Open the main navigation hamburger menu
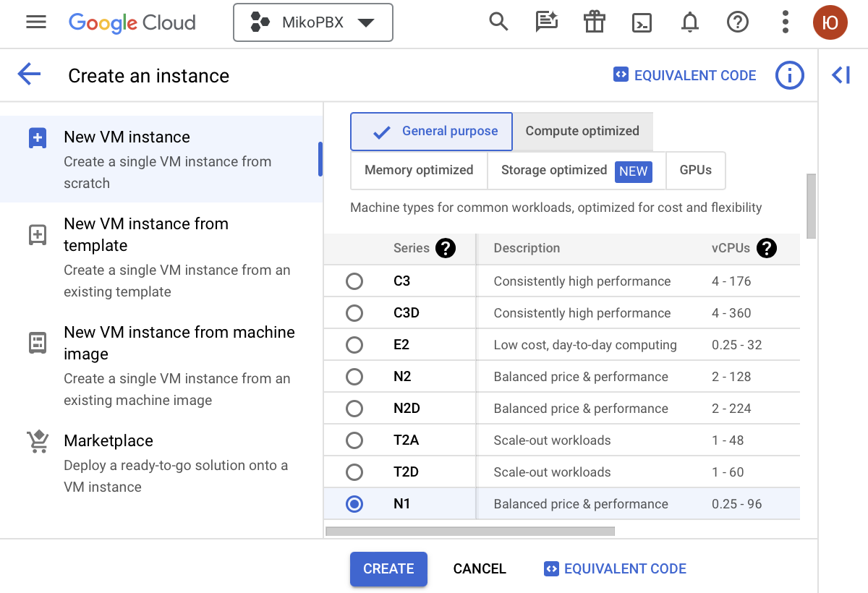The image size is (868, 593). click(x=36, y=22)
